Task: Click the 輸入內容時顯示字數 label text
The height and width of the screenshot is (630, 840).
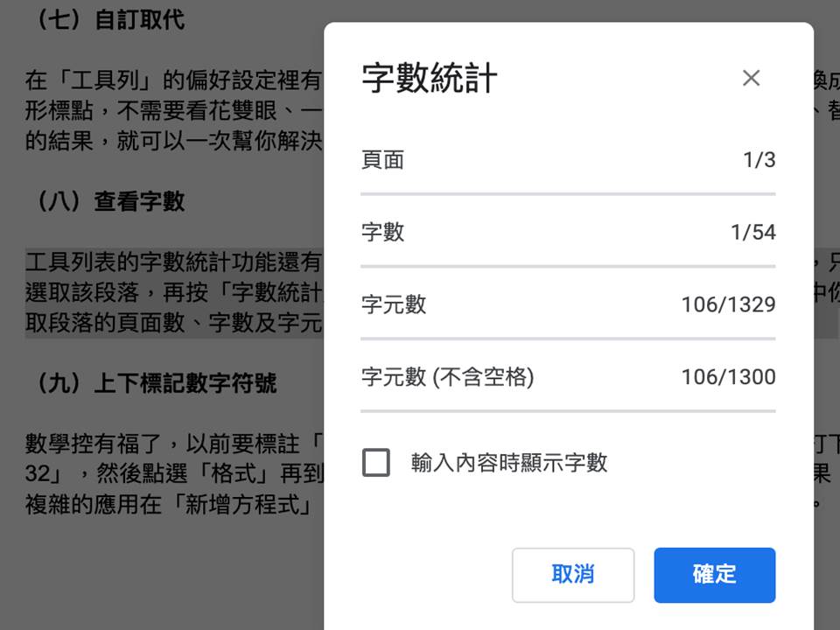Action: click(509, 463)
